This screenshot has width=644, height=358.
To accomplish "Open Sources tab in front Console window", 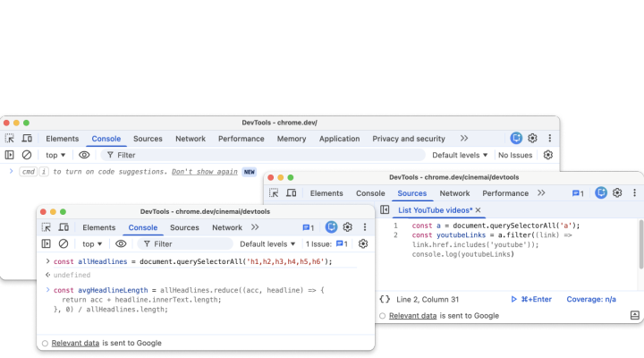I will tap(184, 227).
